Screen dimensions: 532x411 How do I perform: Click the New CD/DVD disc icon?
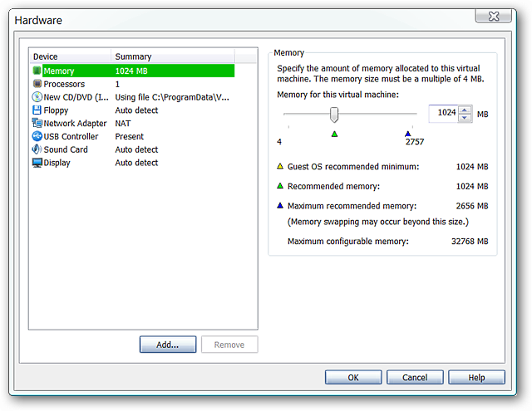click(37, 97)
